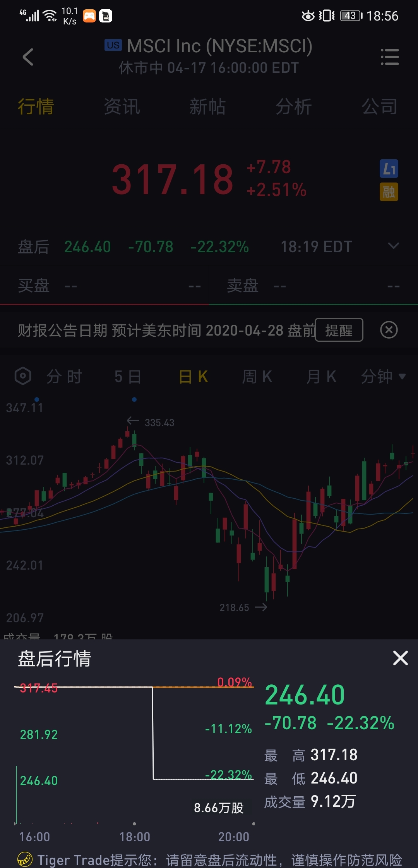Select the 月K chart period
418x868 pixels.
tap(321, 376)
